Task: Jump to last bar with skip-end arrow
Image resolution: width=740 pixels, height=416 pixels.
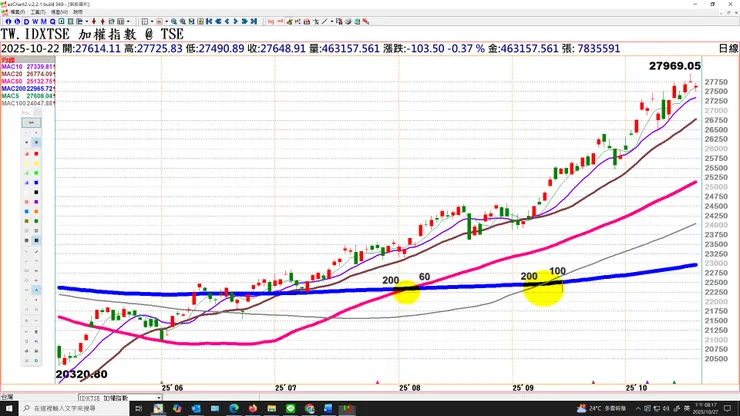Action: coord(253,21)
